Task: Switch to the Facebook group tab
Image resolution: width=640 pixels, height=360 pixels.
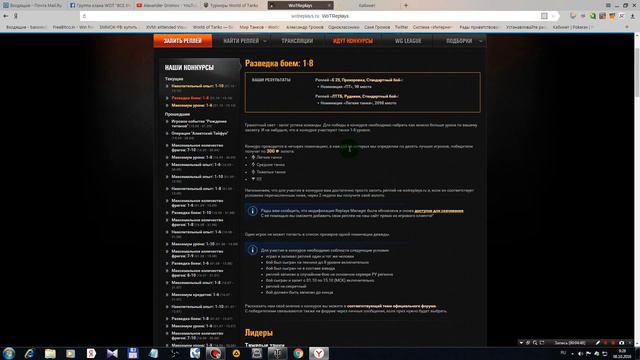Action: [100, 6]
